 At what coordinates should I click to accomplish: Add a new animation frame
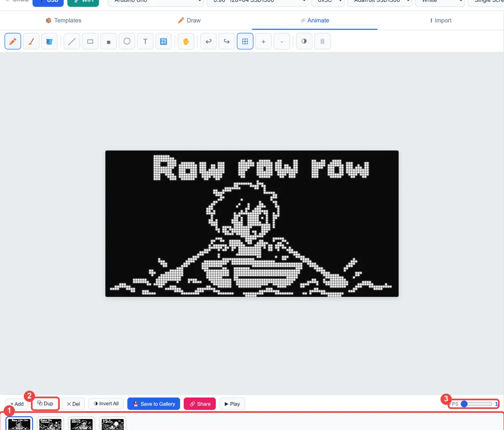point(17,404)
